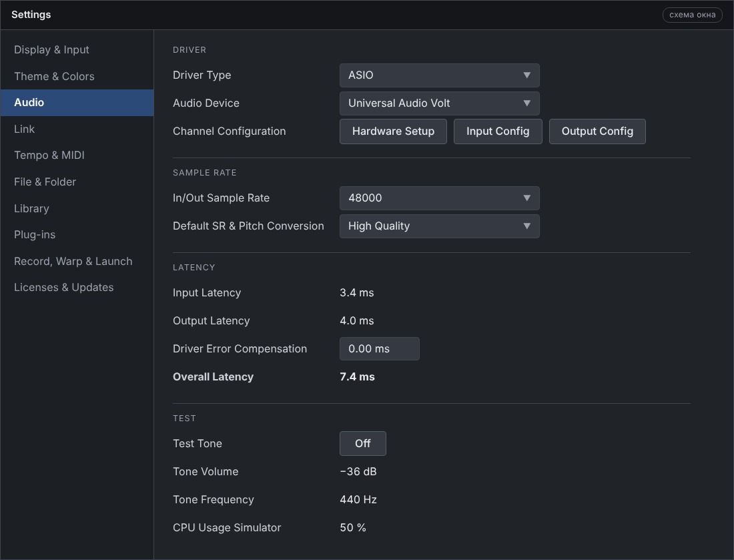Image resolution: width=734 pixels, height=560 pixels.
Task: Open the Display & Input settings page
Action: tap(77, 49)
